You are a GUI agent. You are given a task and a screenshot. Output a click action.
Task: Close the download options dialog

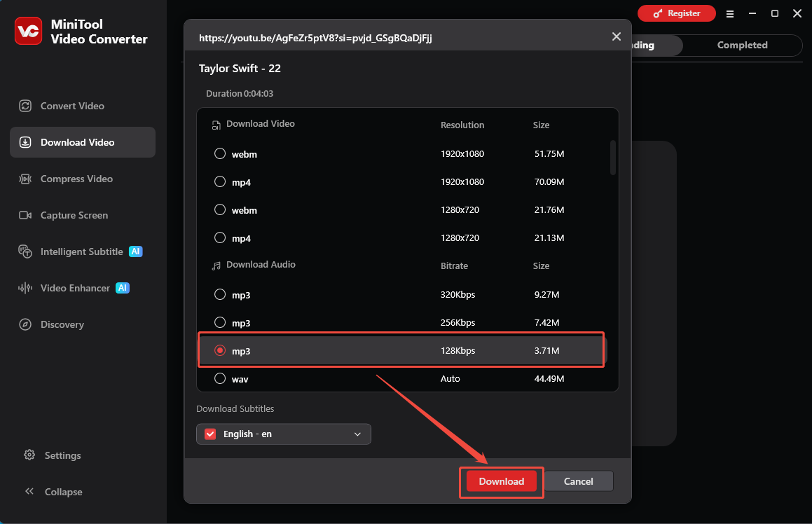[x=617, y=36]
